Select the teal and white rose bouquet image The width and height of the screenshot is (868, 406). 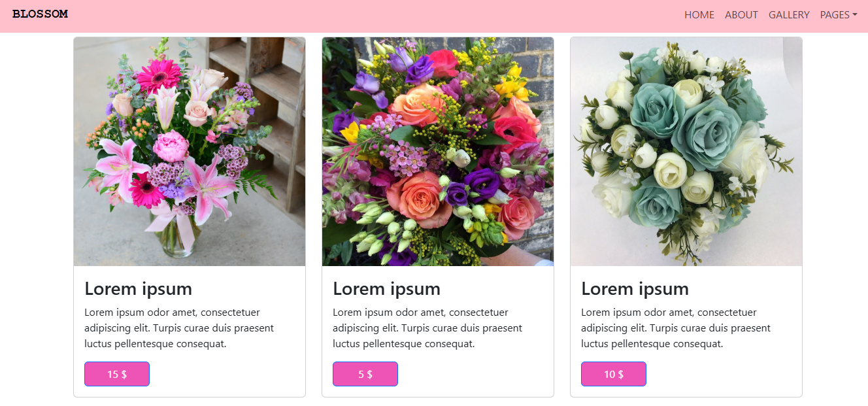click(x=686, y=152)
